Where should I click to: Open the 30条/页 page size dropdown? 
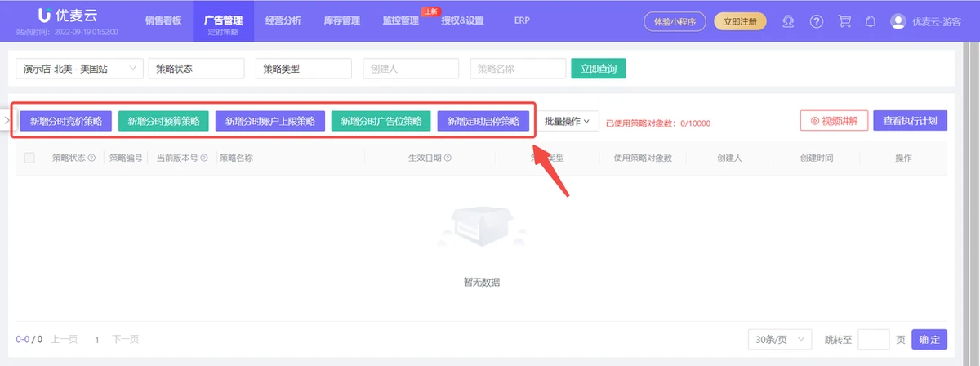pyautogui.click(x=779, y=339)
